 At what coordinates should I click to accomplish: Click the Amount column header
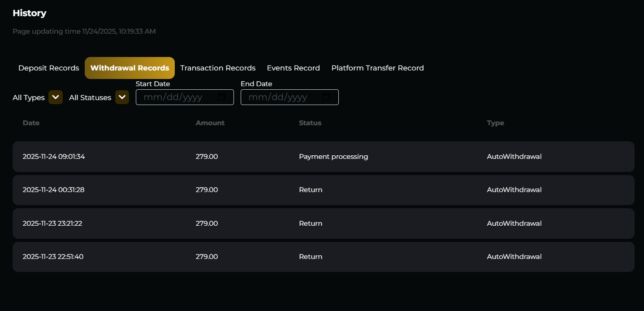pyautogui.click(x=210, y=123)
